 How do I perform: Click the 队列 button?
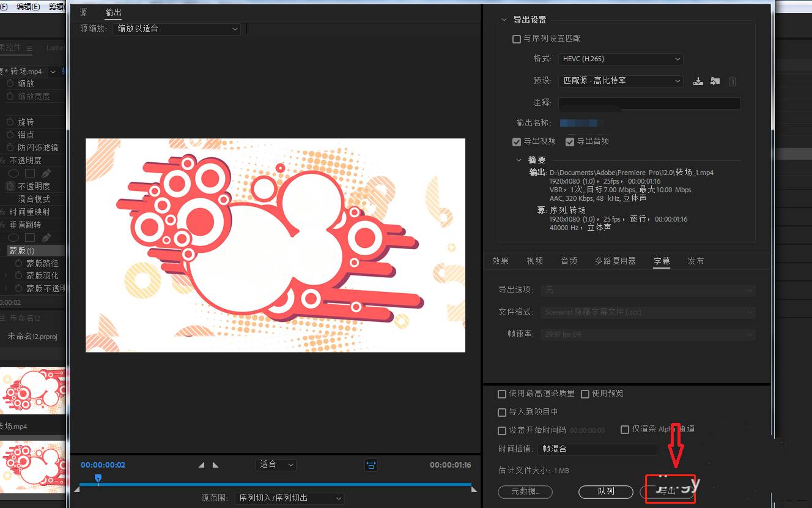(x=605, y=491)
